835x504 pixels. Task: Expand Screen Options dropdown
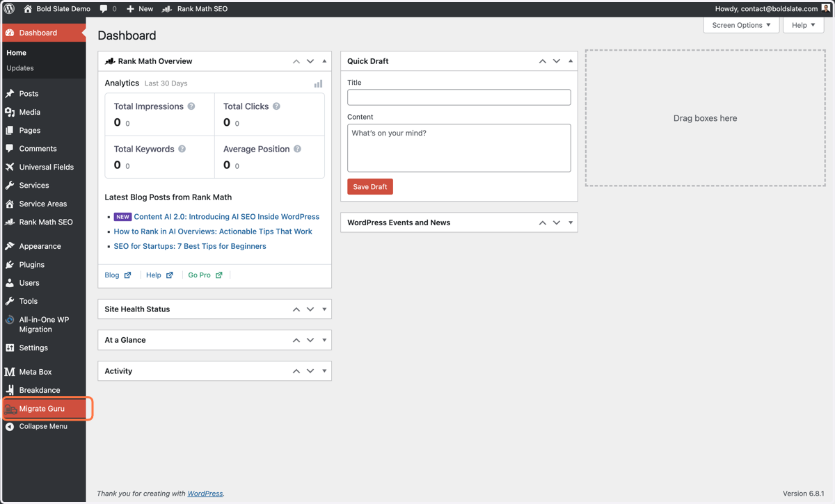click(x=741, y=25)
